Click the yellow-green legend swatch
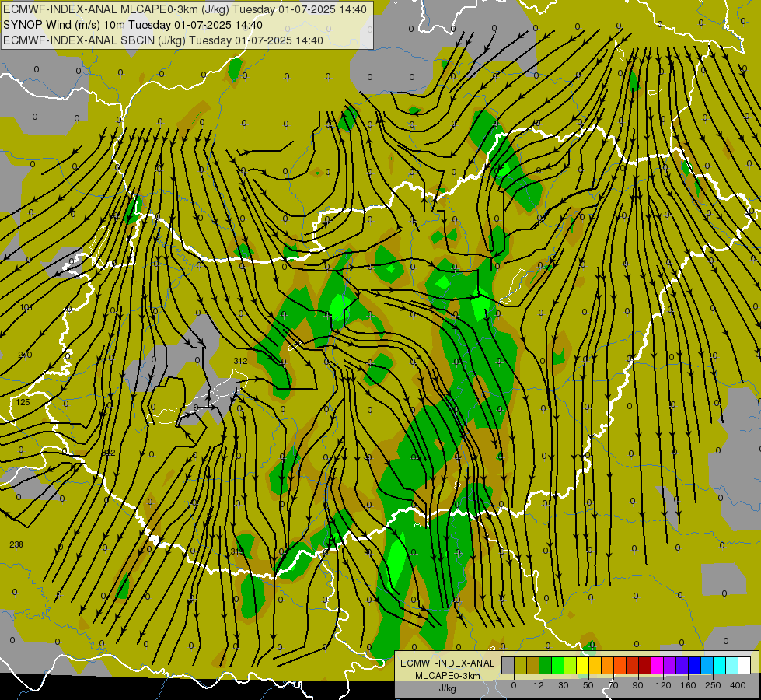The height and width of the screenshot is (700, 761). 571,665
